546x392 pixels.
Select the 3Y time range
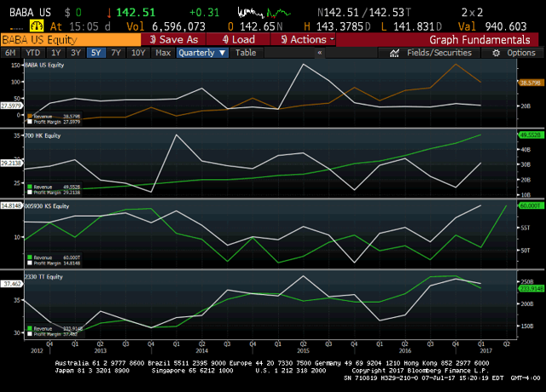[76, 53]
